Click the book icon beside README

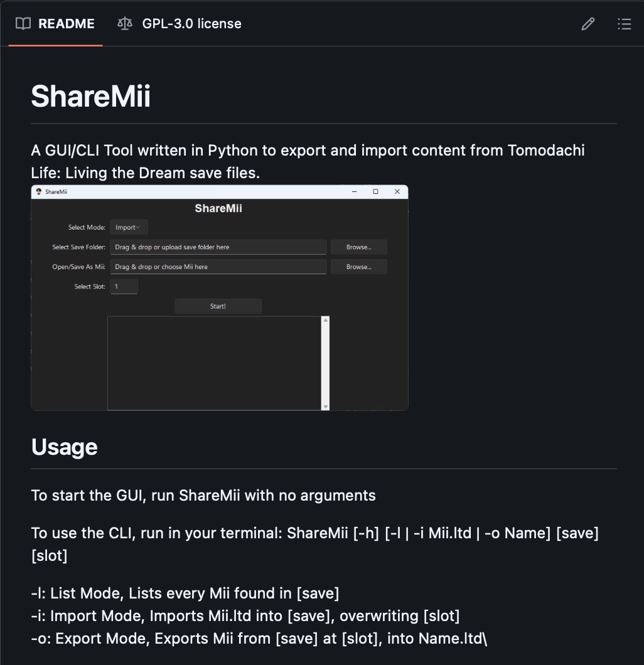(x=23, y=24)
